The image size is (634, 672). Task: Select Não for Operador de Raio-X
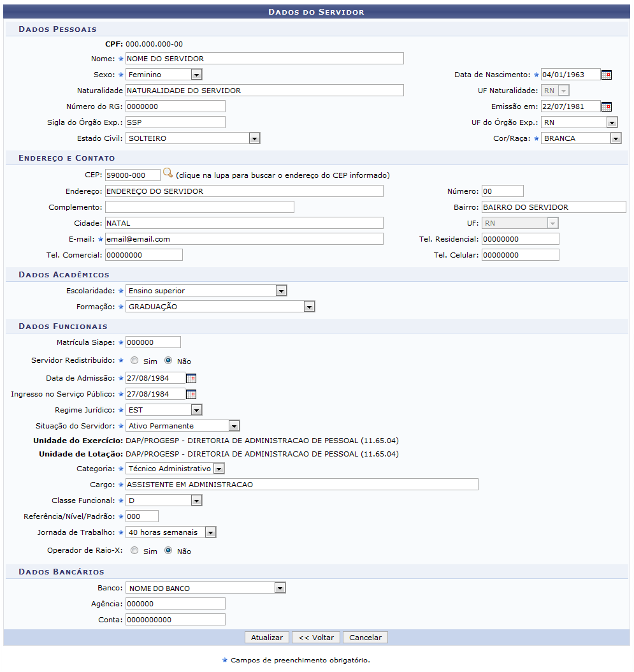point(168,550)
